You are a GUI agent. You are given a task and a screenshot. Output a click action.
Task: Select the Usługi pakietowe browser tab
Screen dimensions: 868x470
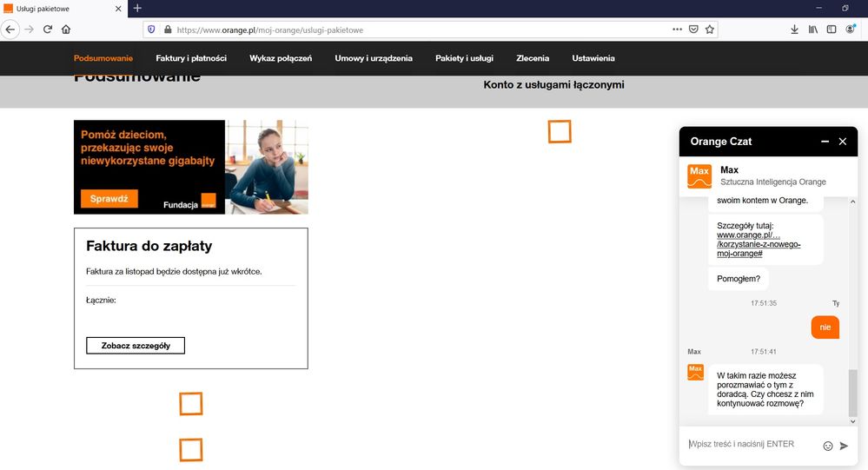[63, 9]
